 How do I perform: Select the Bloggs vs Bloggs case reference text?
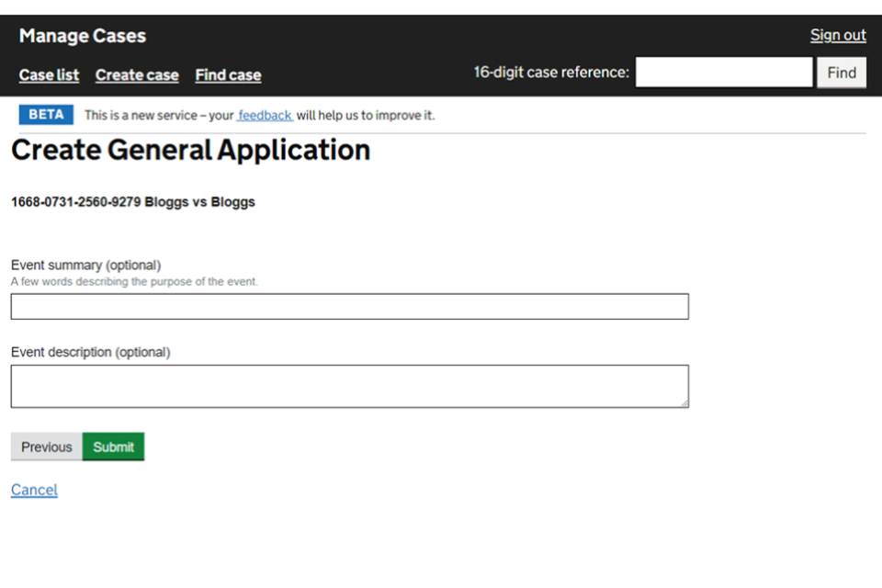click(x=132, y=202)
